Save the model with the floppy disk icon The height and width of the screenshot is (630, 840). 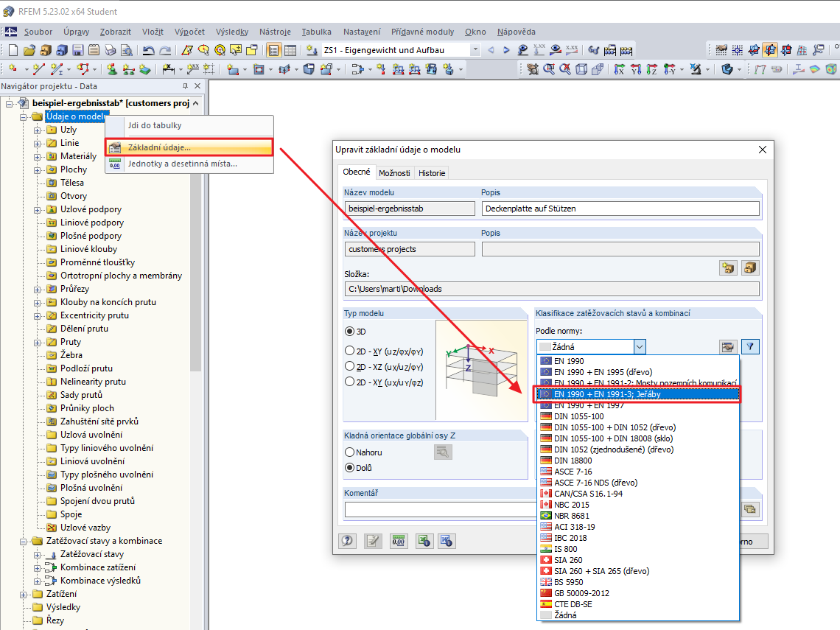coord(77,50)
